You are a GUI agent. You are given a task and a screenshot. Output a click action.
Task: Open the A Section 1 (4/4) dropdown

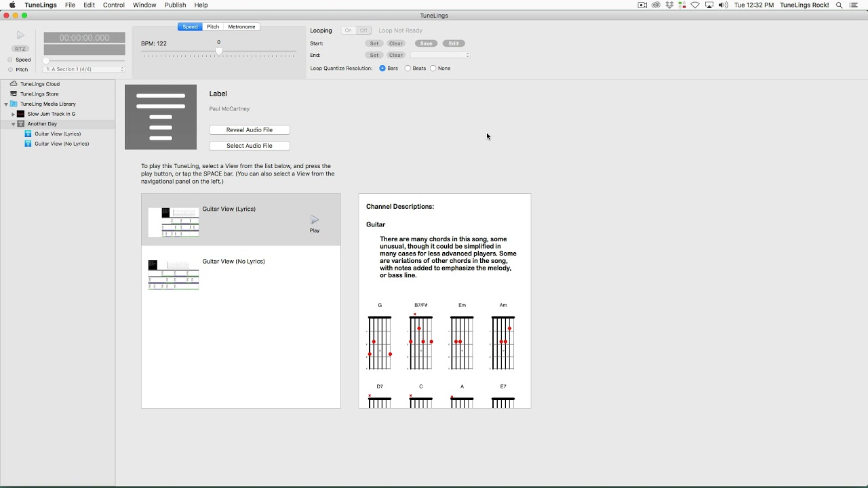click(84, 69)
